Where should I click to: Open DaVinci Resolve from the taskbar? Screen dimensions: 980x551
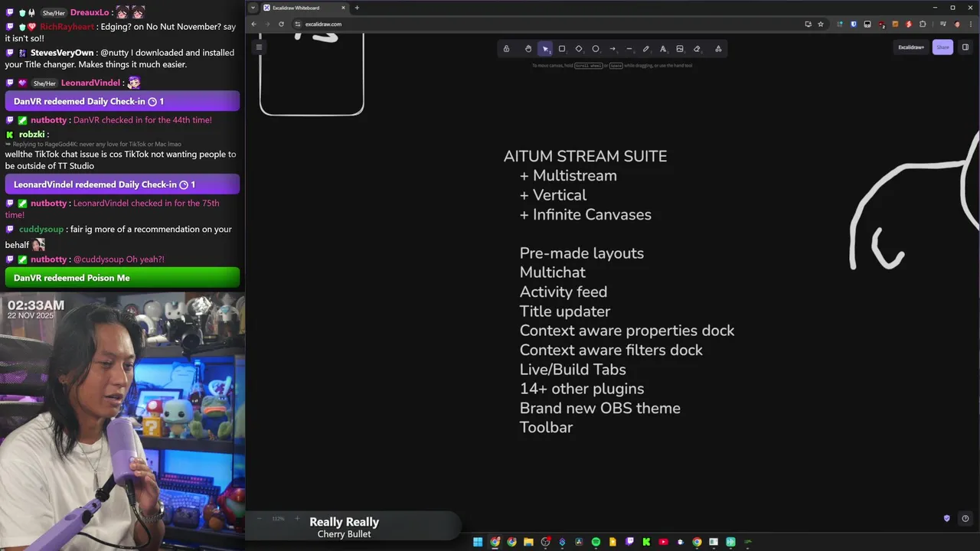pyautogui.click(x=579, y=542)
